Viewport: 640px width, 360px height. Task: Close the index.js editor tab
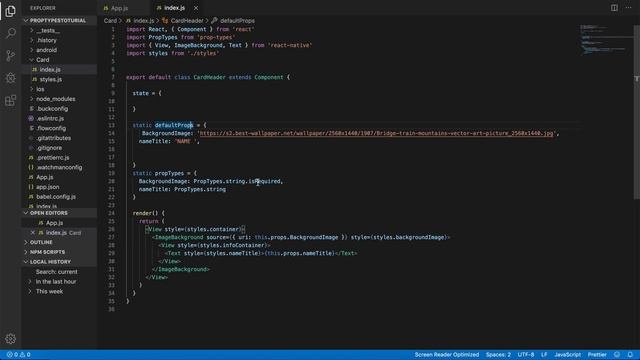[x=196, y=8]
